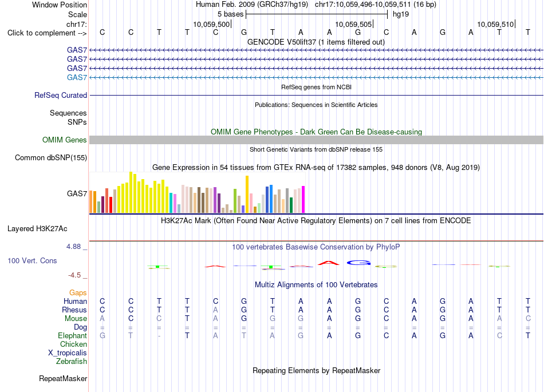Click the '5 bases' scale bar
544x392 pixels.
pyautogui.click(x=317, y=14)
